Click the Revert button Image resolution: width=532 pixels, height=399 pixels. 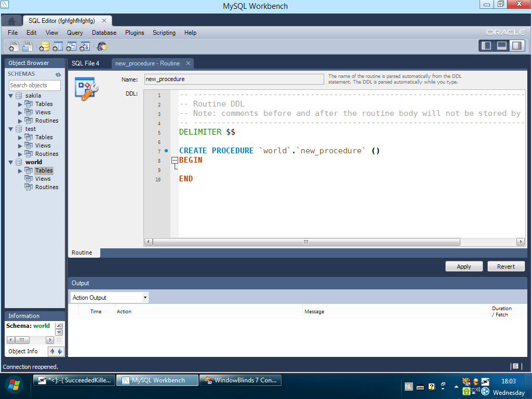(x=506, y=267)
